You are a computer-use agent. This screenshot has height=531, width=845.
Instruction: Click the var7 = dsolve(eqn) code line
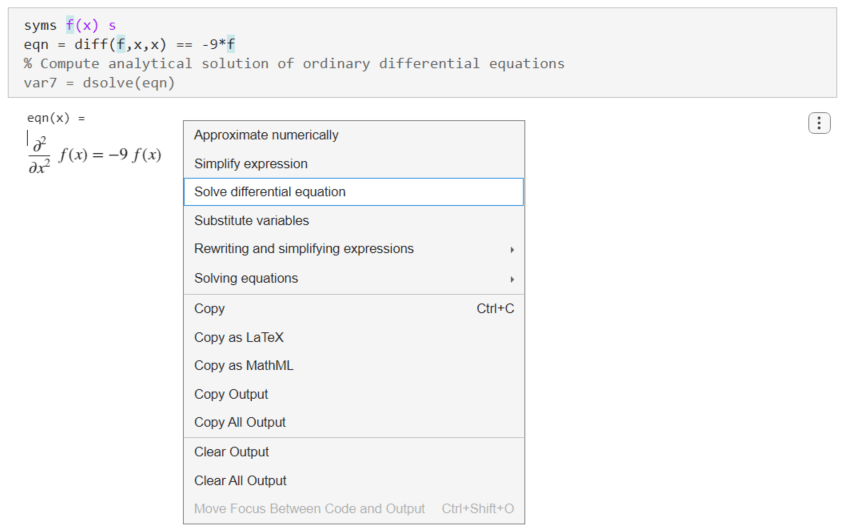click(x=100, y=82)
